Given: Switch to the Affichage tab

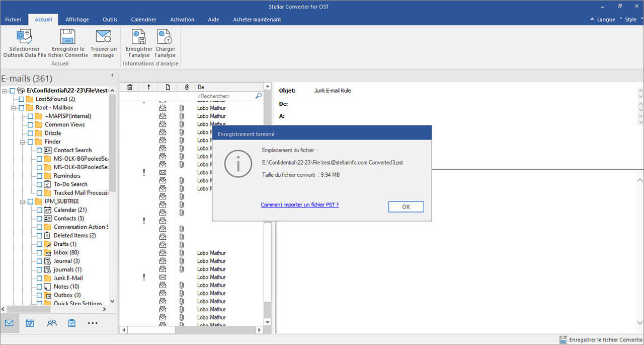Looking at the screenshot, I should click(77, 20).
